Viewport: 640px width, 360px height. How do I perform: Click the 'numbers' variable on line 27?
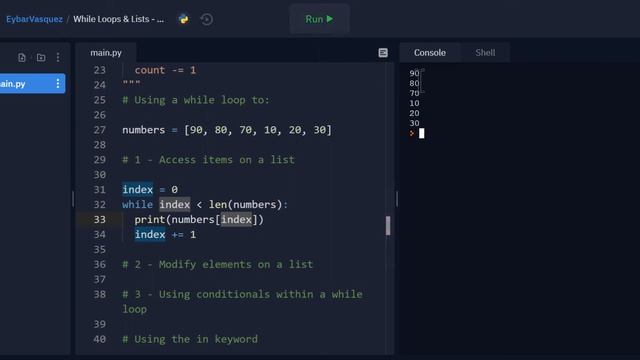click(x=144, y=130)
